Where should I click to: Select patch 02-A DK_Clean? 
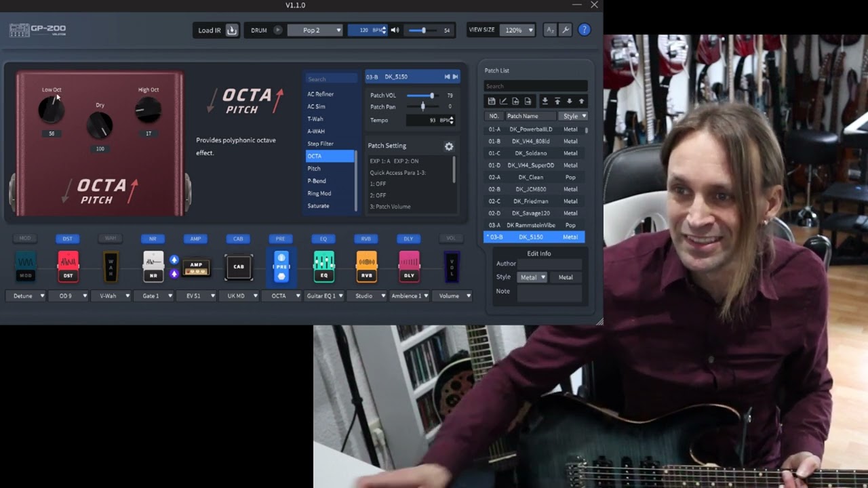point(534,177)
